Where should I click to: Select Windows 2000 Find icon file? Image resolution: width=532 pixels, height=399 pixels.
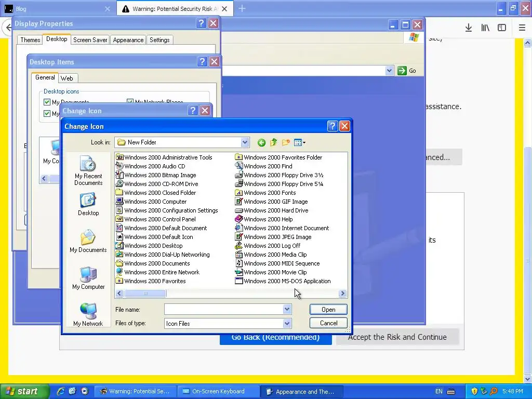[x=264, y=166]
